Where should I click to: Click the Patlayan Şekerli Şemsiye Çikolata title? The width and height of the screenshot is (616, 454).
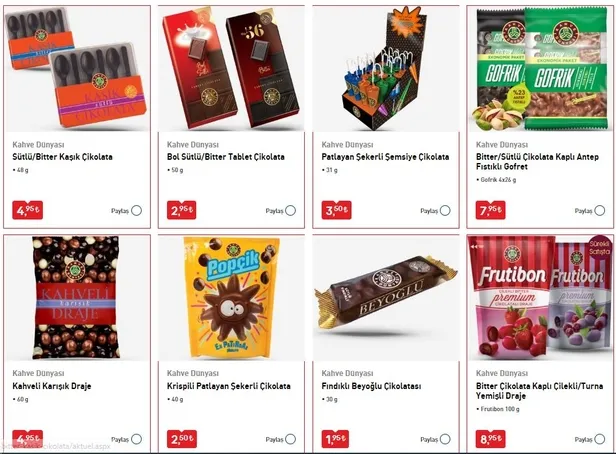385,157
